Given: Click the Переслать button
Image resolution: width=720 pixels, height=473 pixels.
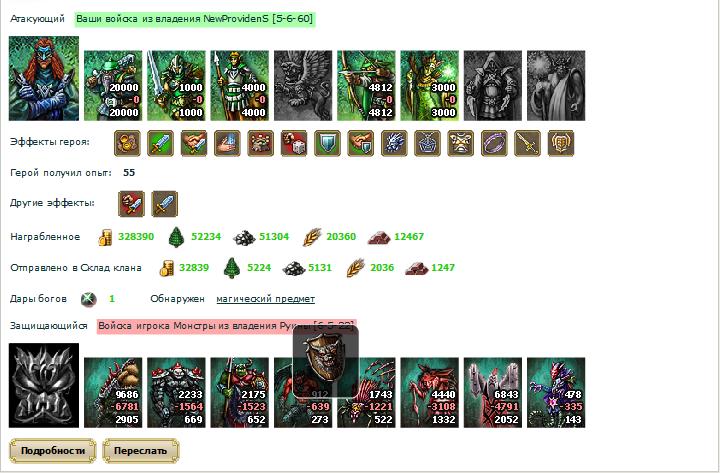Looking at the screenshot, I should [x=141, y=450].
